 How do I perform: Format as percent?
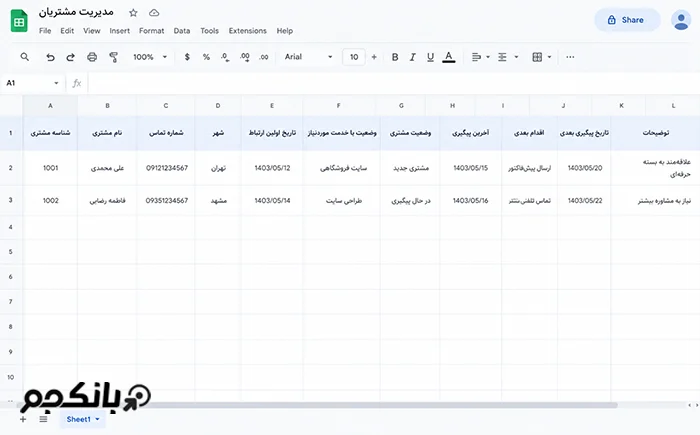(206, 57)
